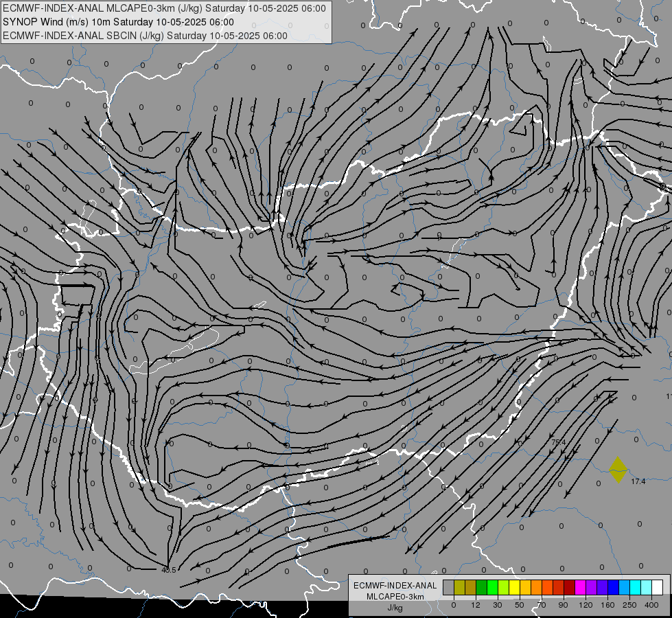Select the SYNOP Wind 10m title line
Image resolution: width=672 pixels, height=618 pixels.
[x=118, y=22]
